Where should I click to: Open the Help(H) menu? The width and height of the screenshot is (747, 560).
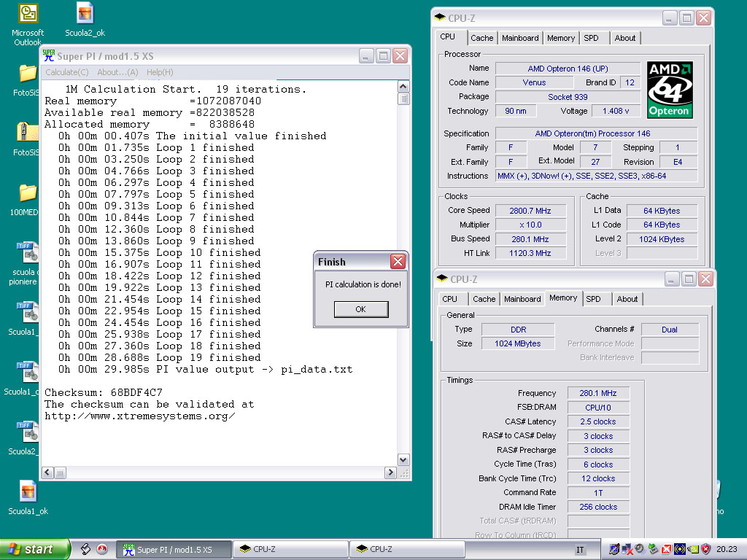(160, 72)
